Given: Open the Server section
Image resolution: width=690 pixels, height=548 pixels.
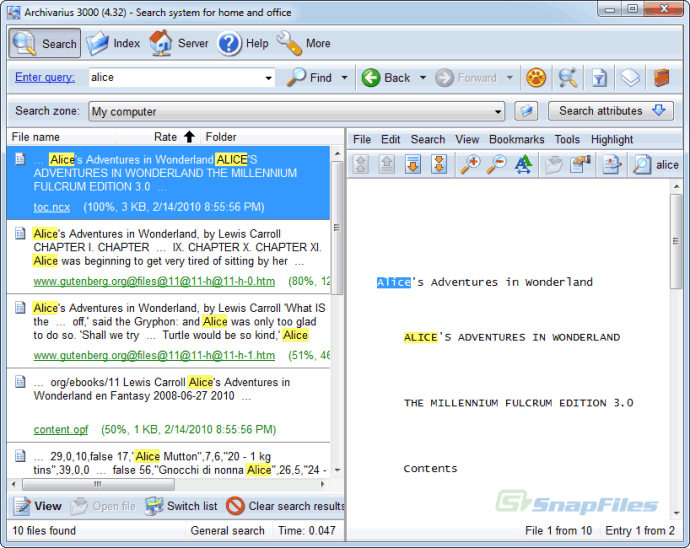Looking at the screenshot, I should tap(178, 43).
